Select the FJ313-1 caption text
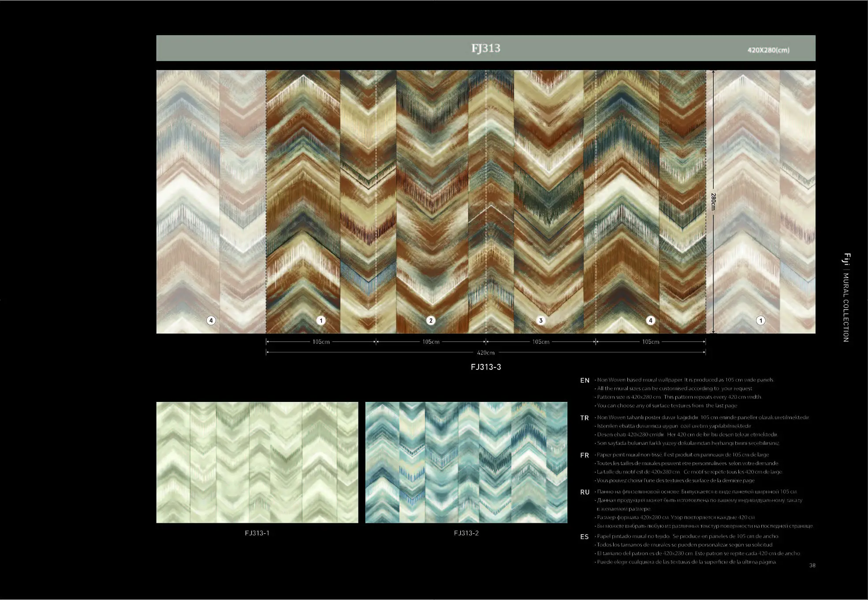Screen dimensions: 868x600 [x=257, y=533]
